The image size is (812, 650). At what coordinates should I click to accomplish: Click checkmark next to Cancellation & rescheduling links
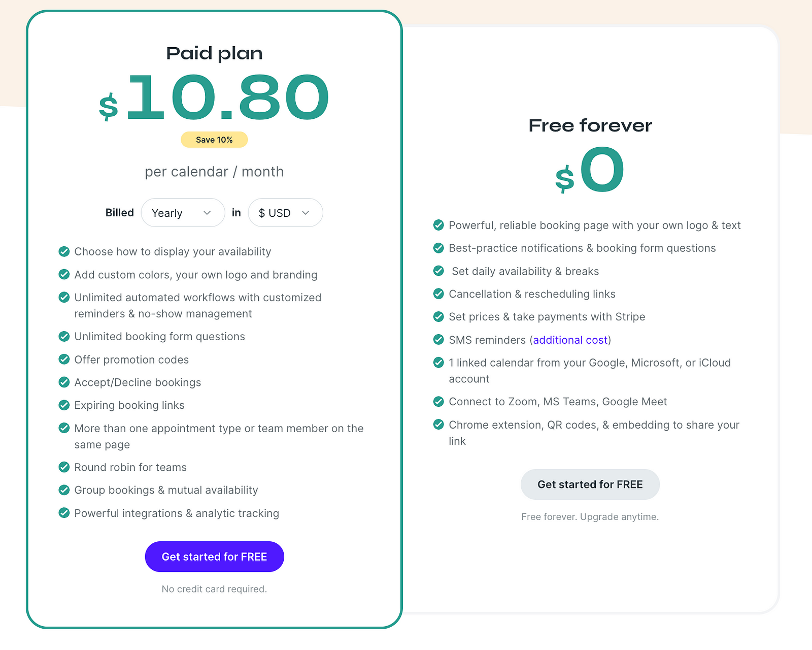[x=438, y=294]
